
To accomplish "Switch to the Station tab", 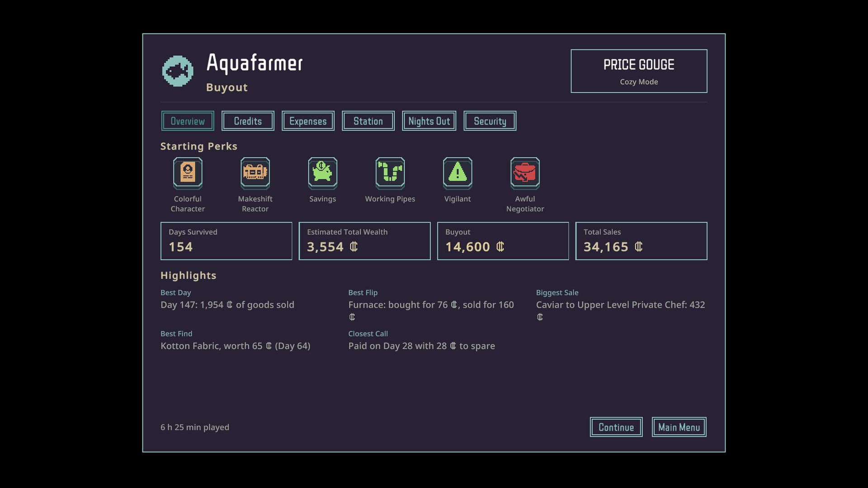I will pos(368,121).
